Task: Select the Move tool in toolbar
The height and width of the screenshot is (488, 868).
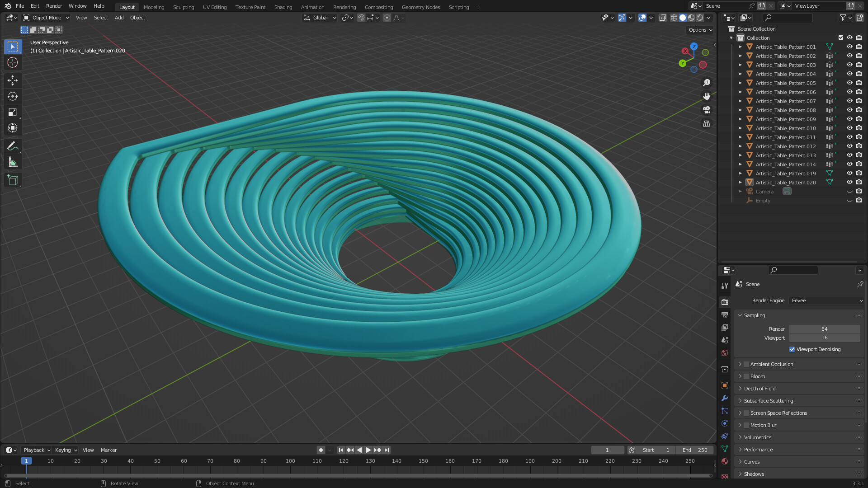Action: point(13,80)
